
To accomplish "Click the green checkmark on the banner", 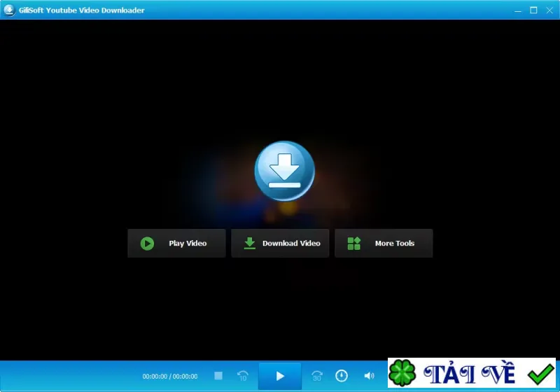I will pyautogui.click(x=540, y=373).
